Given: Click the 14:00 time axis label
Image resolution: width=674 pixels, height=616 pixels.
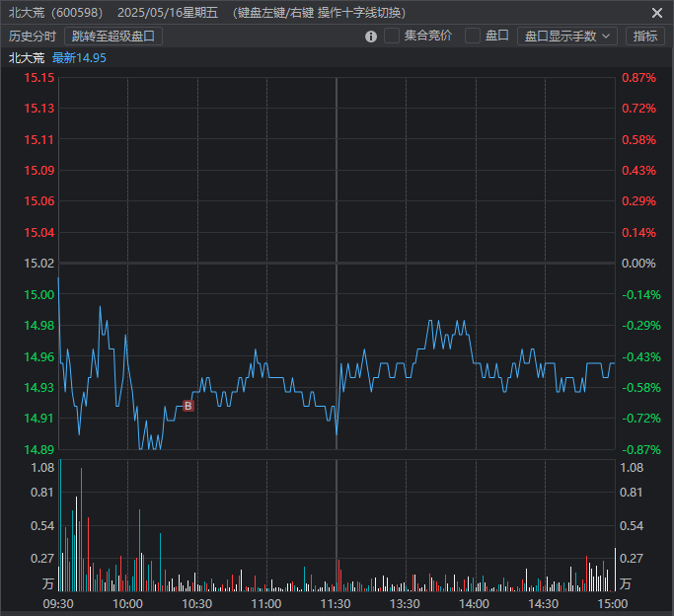Looking at the screenshot, I should (x=475, y=603).
